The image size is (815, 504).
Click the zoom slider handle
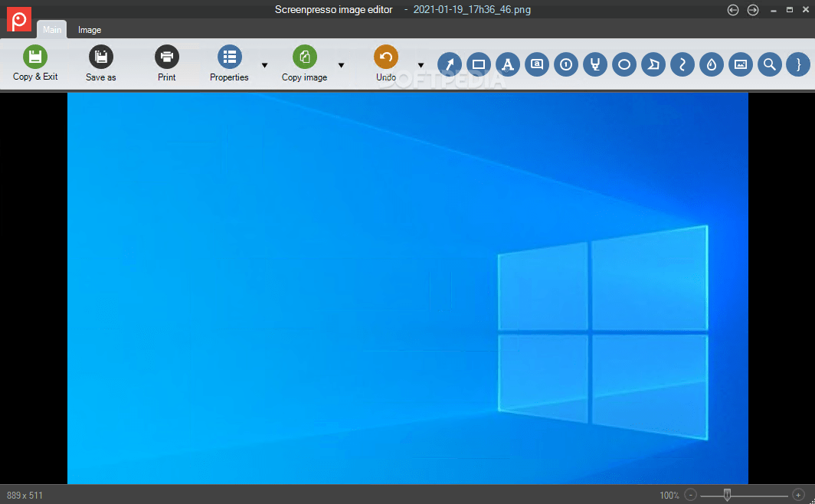[x=727, y=495]
